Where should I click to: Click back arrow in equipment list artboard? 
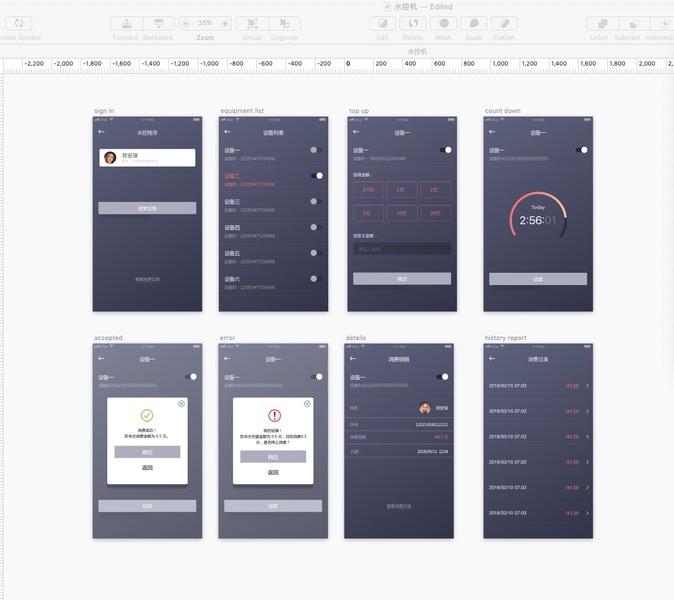click(x=227, y=132)
